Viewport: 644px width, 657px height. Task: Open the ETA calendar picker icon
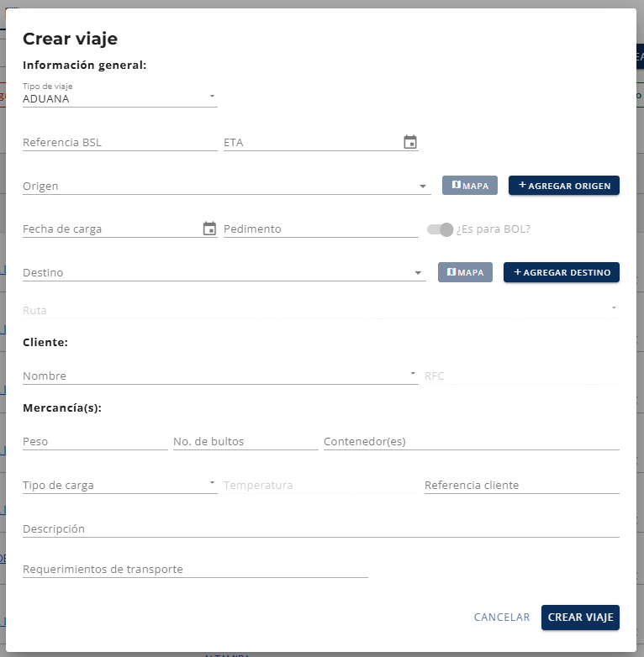click(x=410, y=142)
